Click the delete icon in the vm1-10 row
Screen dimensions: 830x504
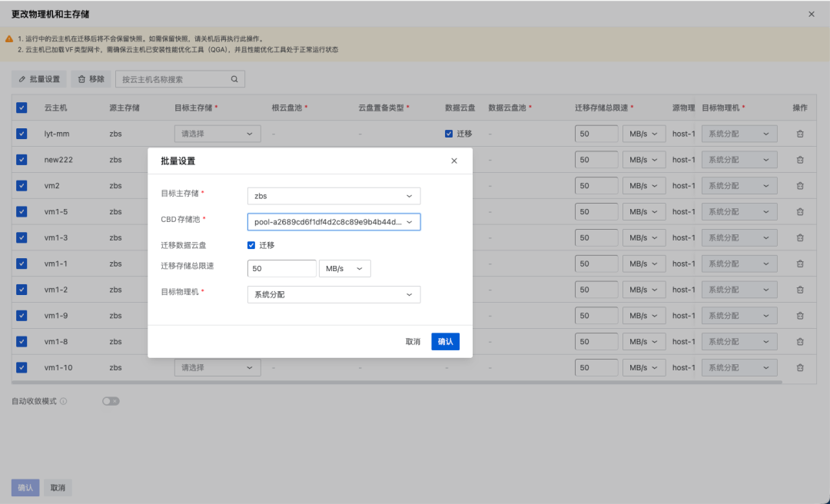pyautogui.click(x=799, y=367)
